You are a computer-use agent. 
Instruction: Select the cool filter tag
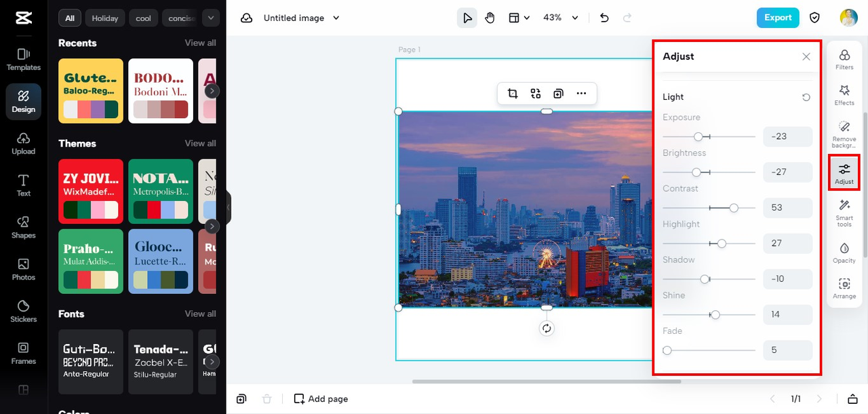(144, 18)
